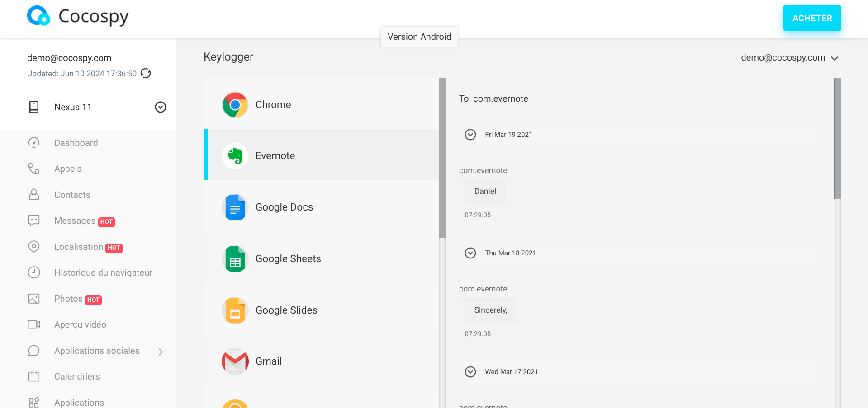Image resolution: width=868 pixels, height=408 pixels.
Task: Collapse the Wed Mar 17 2021 entry
Action: pyautogui.click(x=470, y=372)
